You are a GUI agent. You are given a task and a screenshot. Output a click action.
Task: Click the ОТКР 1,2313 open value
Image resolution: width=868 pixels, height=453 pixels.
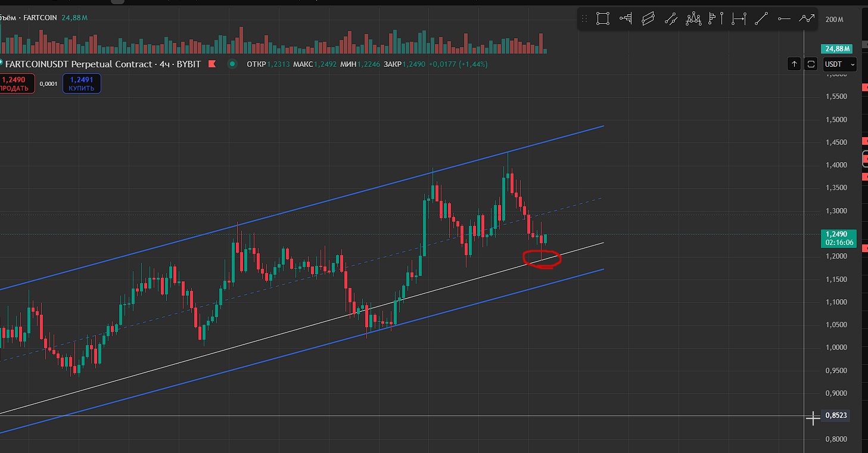268,64
